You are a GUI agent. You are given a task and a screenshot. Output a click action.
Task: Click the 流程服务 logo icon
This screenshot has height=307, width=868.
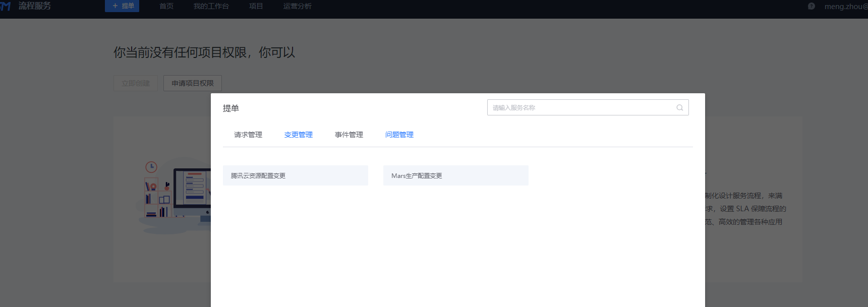pyautogui.click(x=6, y=6)
